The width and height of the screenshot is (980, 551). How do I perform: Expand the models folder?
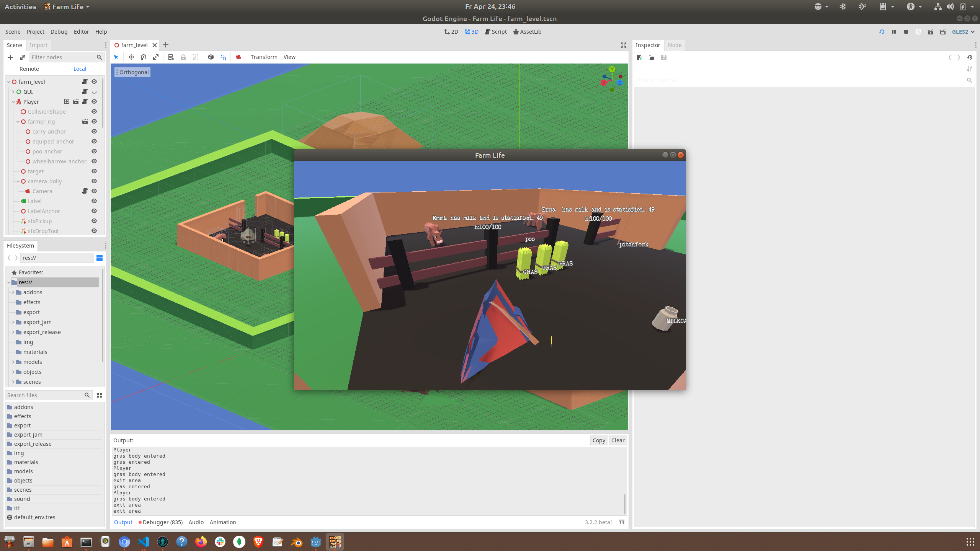13,362
